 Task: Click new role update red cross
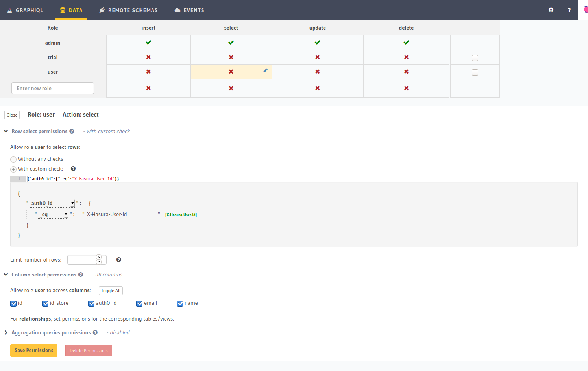pos(318,88)
